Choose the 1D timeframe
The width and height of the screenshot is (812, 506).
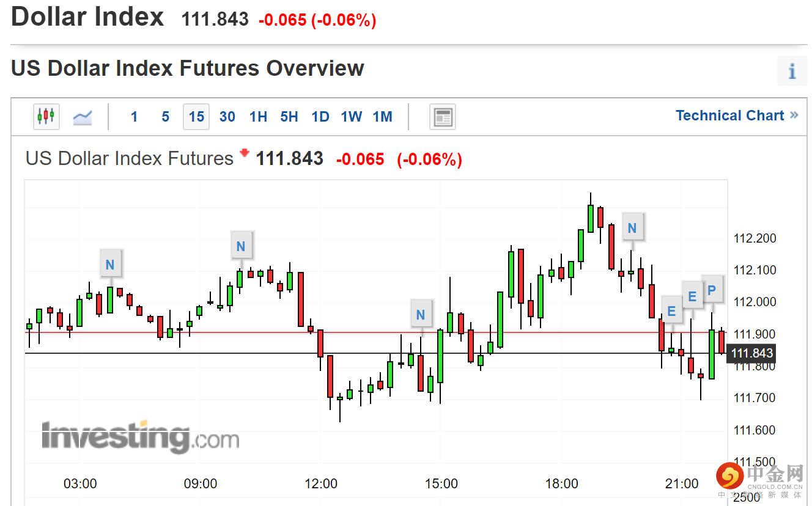320,117
